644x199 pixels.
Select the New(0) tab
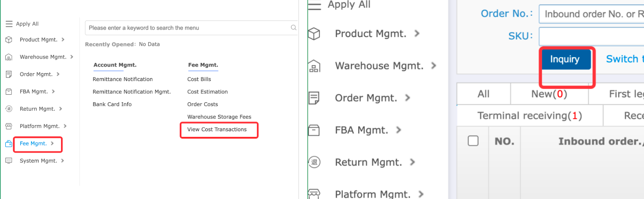click(x=549, y=94)
